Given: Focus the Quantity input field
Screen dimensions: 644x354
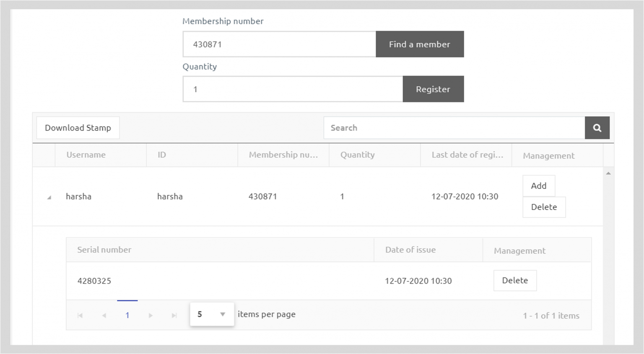Looking at the screenshot, I should click(x=292, y=89).
